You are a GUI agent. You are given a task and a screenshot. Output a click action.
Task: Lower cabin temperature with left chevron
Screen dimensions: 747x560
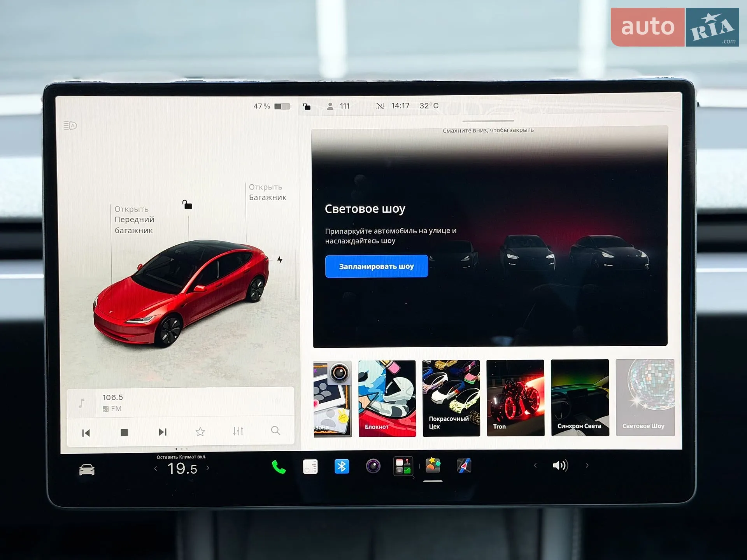[156, 469]
